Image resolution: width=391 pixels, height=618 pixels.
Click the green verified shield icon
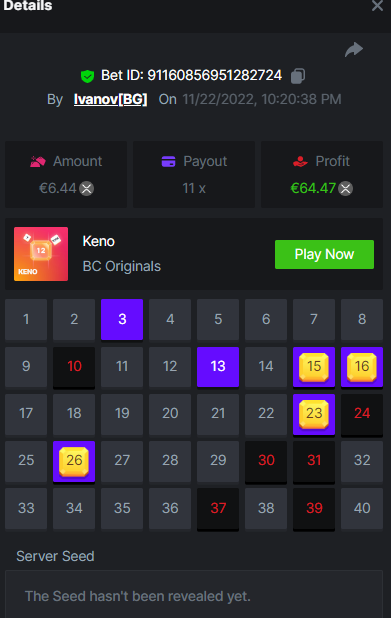pos(87,76)
